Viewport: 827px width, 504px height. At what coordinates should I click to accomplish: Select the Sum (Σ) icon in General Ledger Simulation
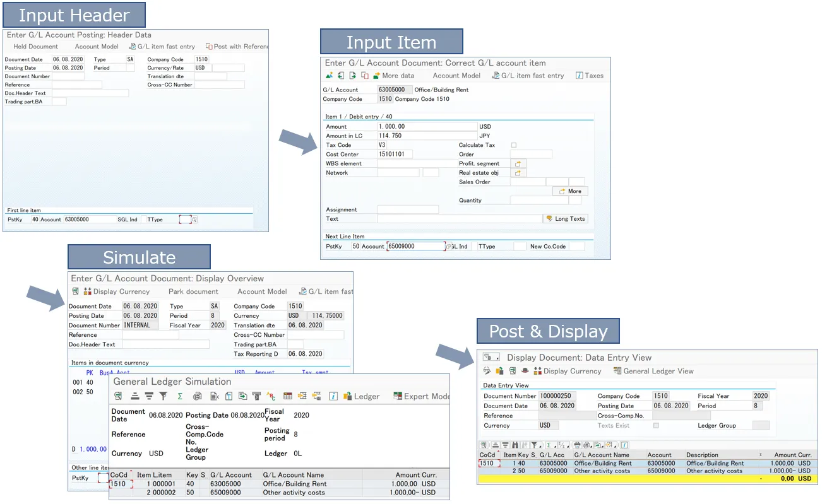(179, 397)
